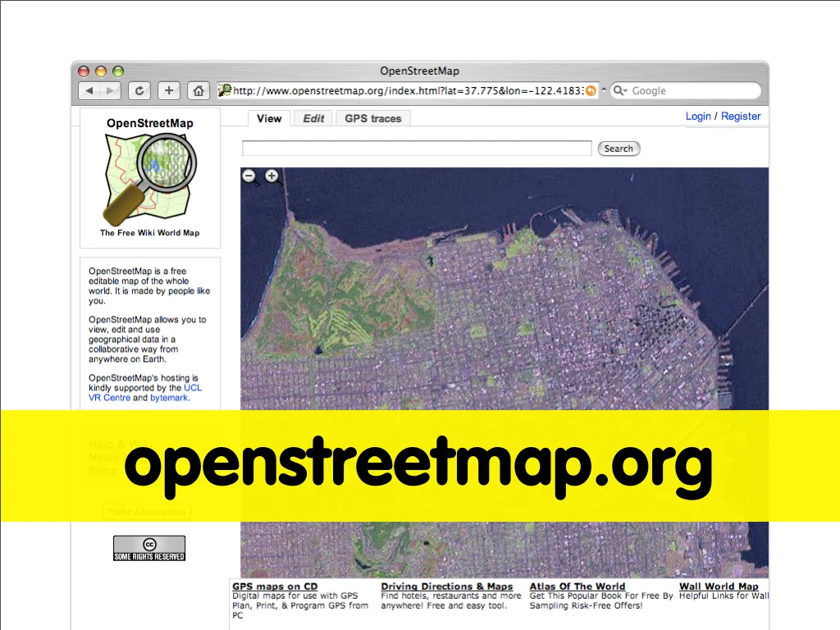Zoom out the map with minus magnifier
Viewport: 840px width, 630px height.
tap(249, 176)
